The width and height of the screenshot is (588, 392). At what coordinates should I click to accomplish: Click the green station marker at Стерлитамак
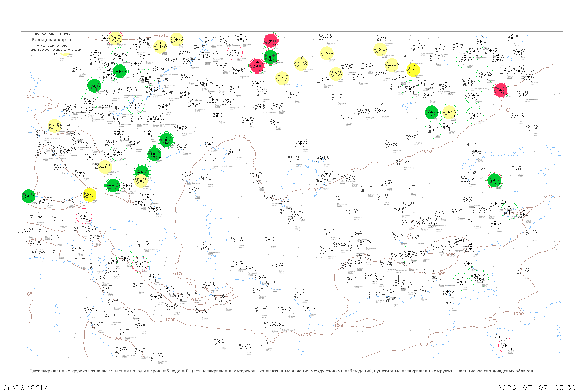pos(270,57)
